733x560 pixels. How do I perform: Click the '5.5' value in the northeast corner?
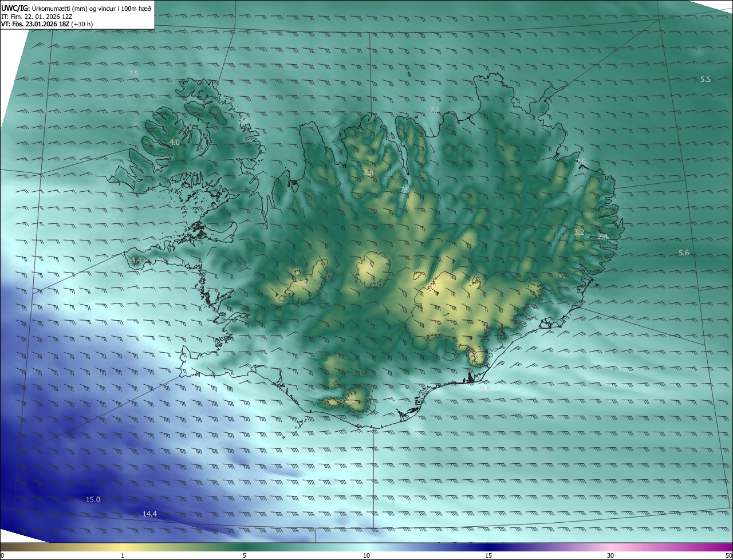pyautogui.click(x=706, y=79)
